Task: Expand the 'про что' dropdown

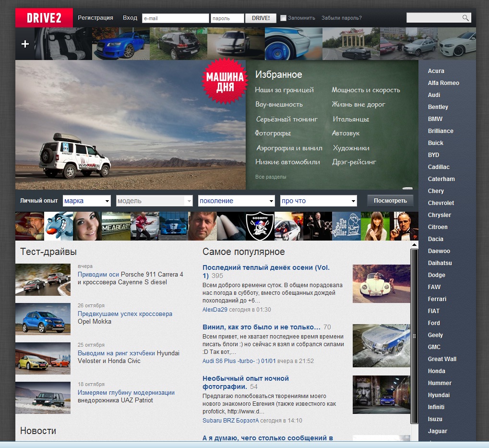Action: [319, 201]
